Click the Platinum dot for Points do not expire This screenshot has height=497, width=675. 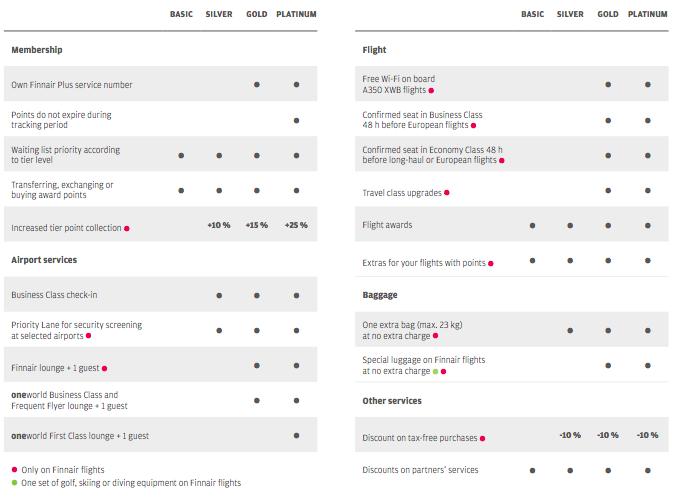pos(296,120)
